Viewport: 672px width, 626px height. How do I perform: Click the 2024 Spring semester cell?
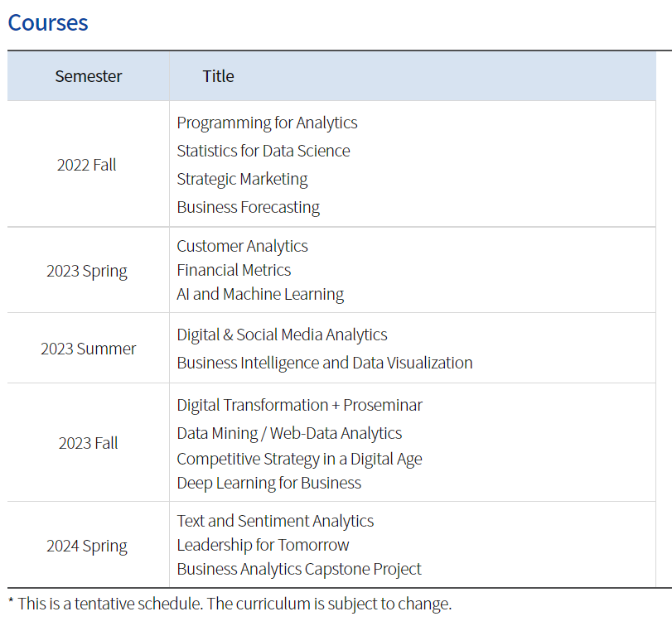pos(87,546)
